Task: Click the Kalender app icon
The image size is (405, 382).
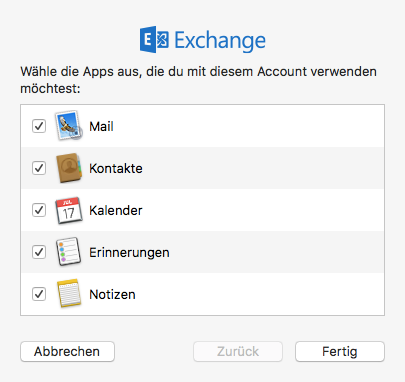Action: pyautogui.click(x=69, y=210)
